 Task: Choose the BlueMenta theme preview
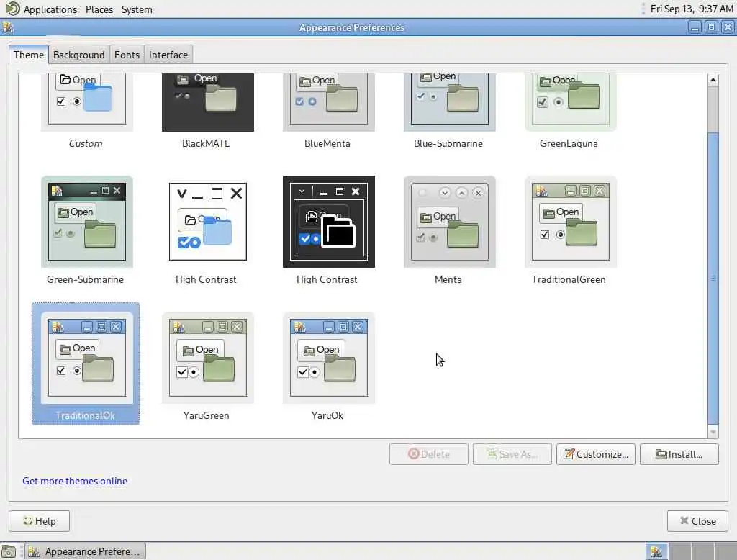point(328,102)
